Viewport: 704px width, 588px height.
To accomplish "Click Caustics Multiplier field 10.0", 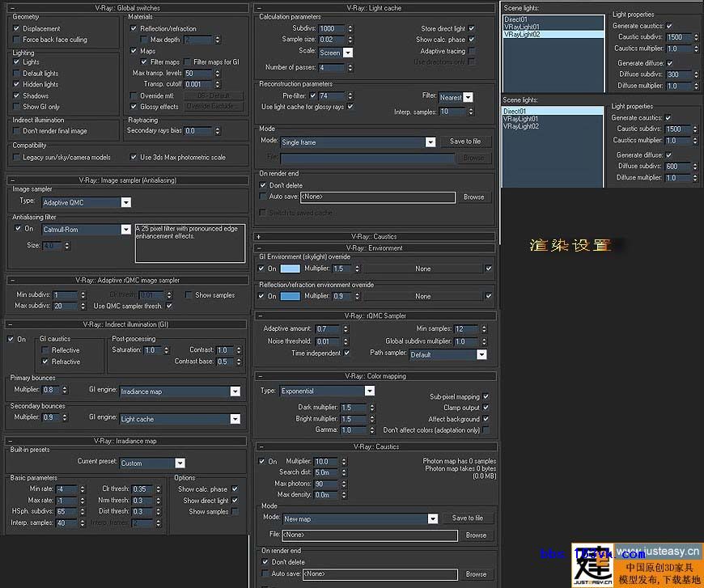I will pyautogui.click(x=326, y=462).
